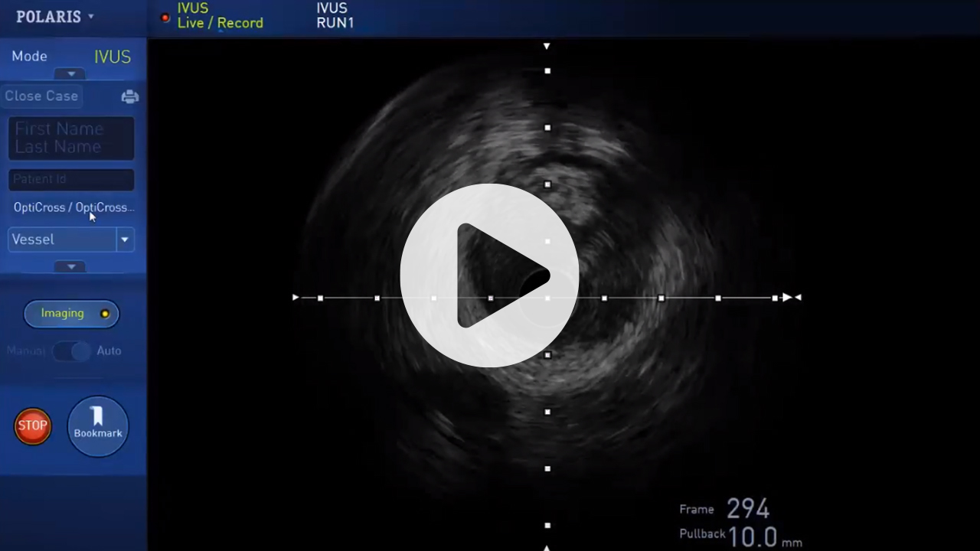Click the Close Case button
Viewport: 980px width, 551px height.
41,96
